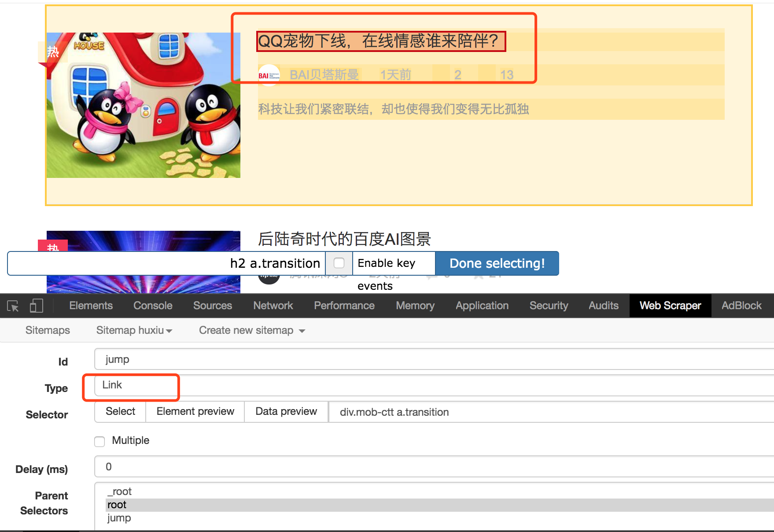Click the favorites count 13
The height and width of the screenshot is (532, 774).
pos(507,75)
